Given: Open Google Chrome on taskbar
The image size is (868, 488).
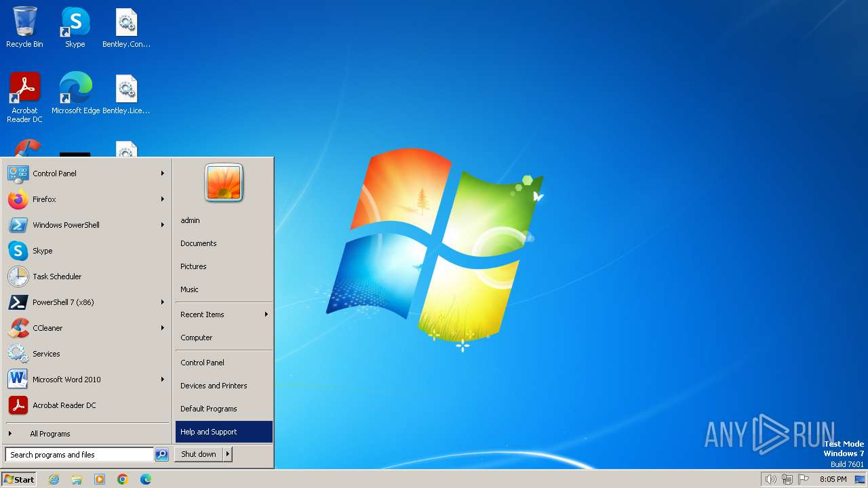Looking at the screenshot, I should point(123,479).
